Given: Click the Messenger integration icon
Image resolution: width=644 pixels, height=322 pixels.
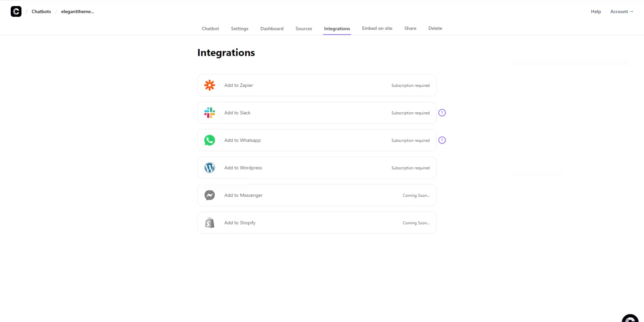Looking at the screenshot, I should click(210, 195).
